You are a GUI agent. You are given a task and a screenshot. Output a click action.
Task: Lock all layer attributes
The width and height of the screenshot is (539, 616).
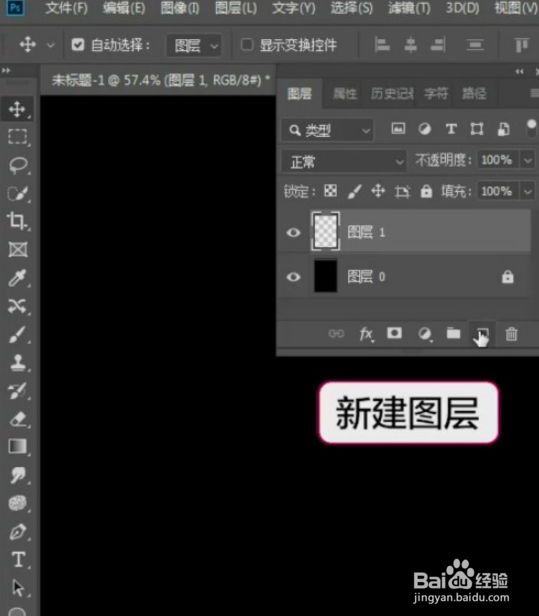(x=426, y=191)
